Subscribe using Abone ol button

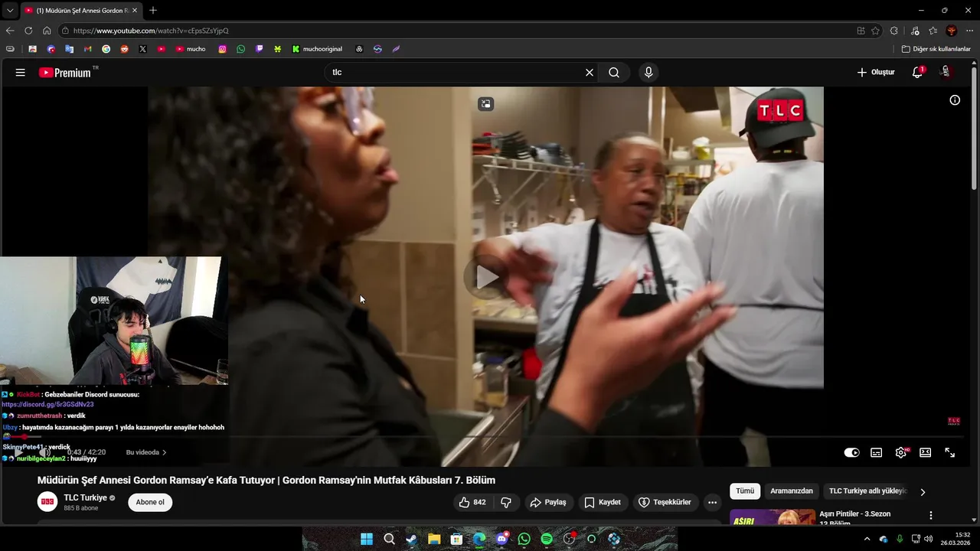point(150,503)
